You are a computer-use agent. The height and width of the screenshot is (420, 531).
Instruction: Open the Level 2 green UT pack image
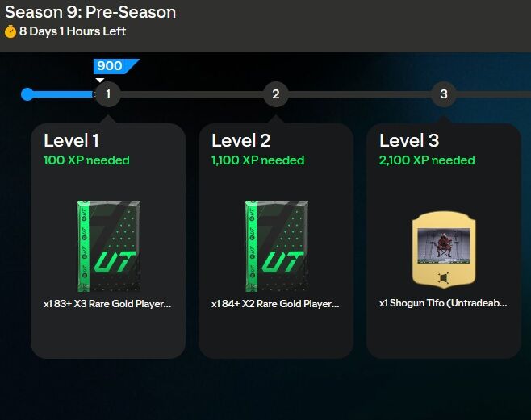[277, 246]
